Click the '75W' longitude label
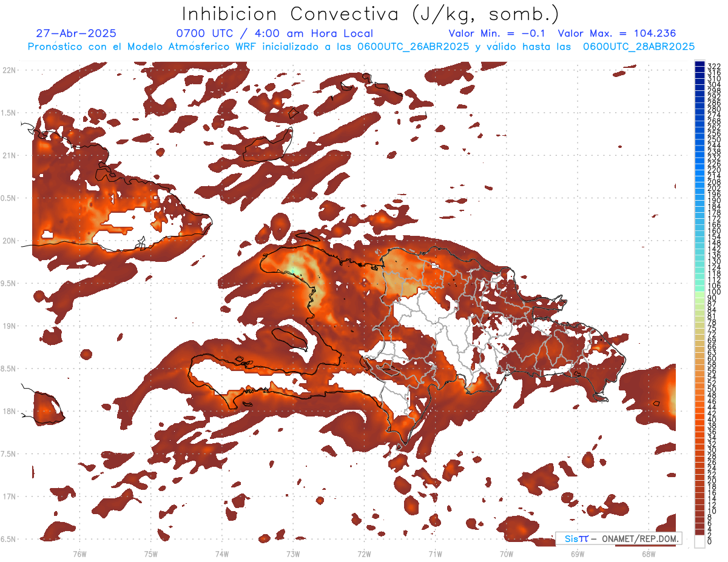This screenshot has height=562, width=728. [x=150, y=554]
